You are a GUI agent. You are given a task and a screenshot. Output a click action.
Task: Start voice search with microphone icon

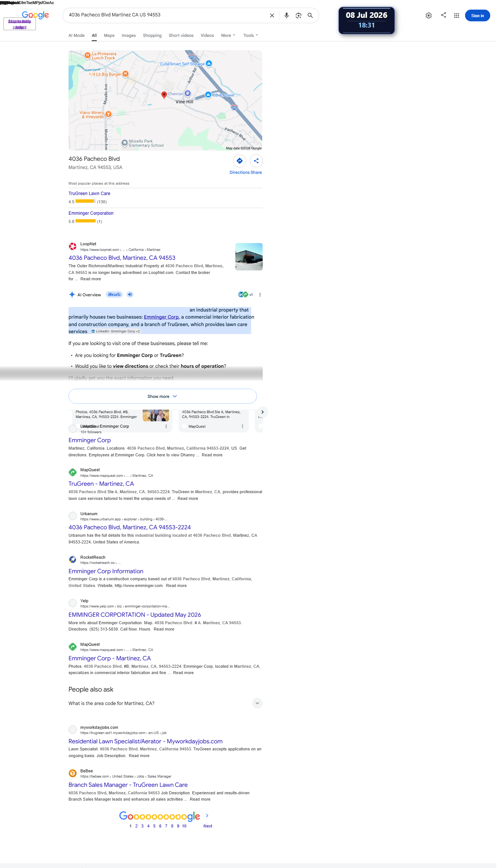point(286,16)
